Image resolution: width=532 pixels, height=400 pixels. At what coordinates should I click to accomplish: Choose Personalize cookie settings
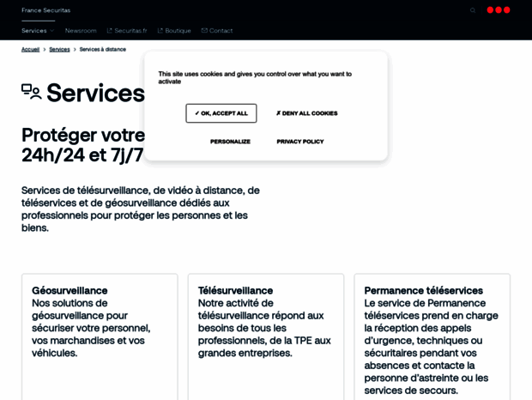pos(230,142)
